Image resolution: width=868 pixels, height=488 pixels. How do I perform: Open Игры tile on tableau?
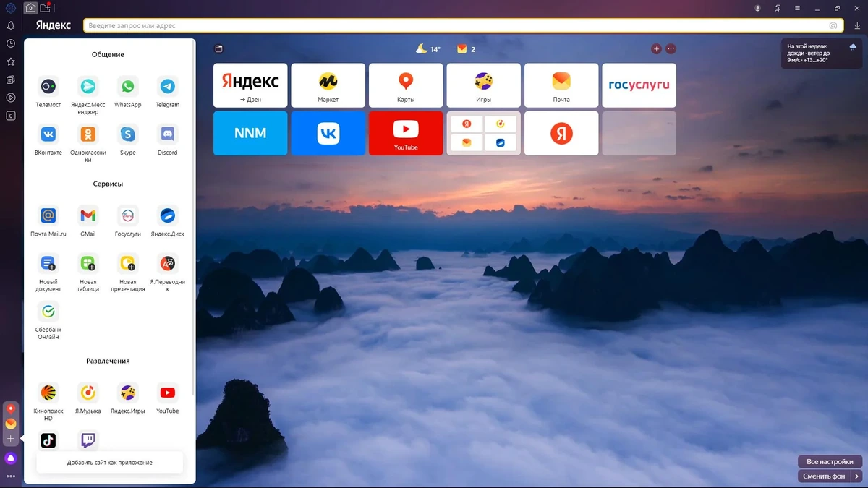point(483,85)
